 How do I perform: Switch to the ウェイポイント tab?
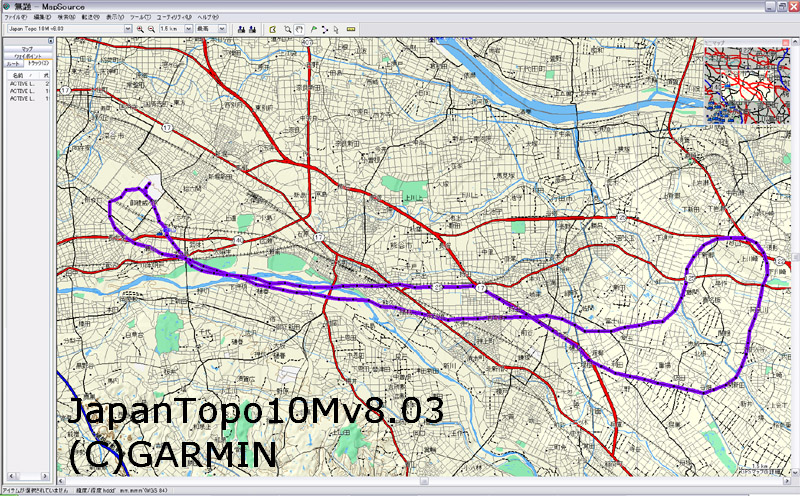click(x=28, y=56)
